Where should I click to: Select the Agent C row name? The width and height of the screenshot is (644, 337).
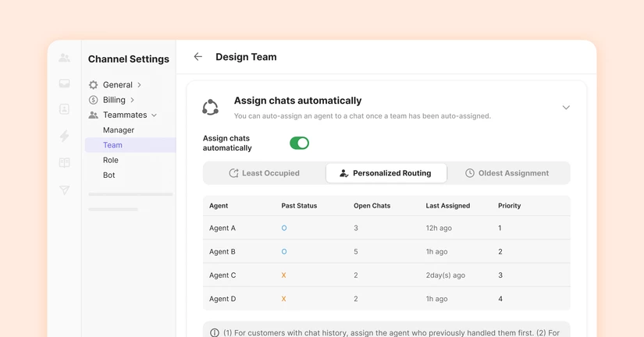pyautogui.click(x=222, y=275)
